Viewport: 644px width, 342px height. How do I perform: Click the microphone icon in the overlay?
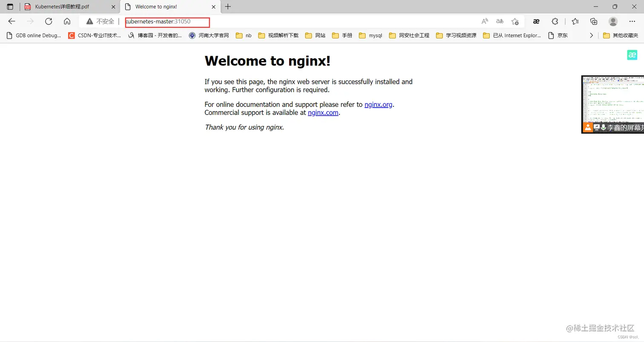point(603,127)
